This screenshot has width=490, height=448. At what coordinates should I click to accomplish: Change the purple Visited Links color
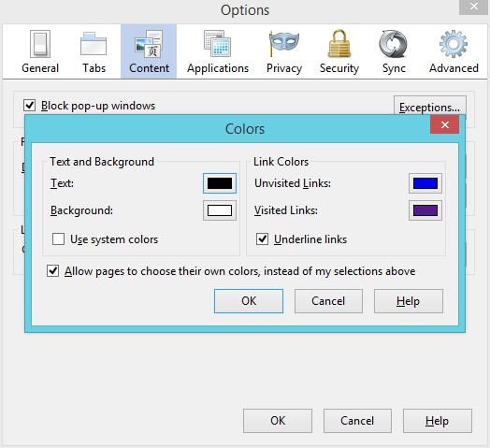[425, 210]
